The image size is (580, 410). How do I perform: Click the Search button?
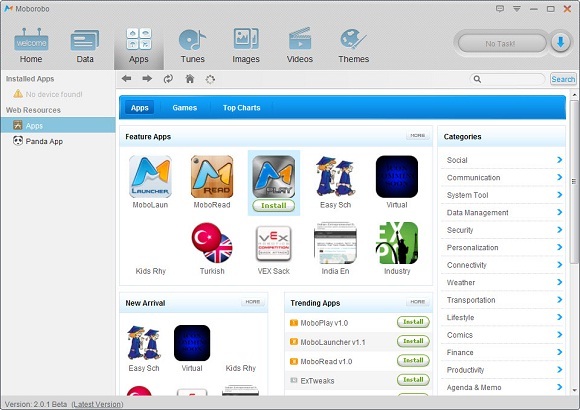[x=563, y=79]
